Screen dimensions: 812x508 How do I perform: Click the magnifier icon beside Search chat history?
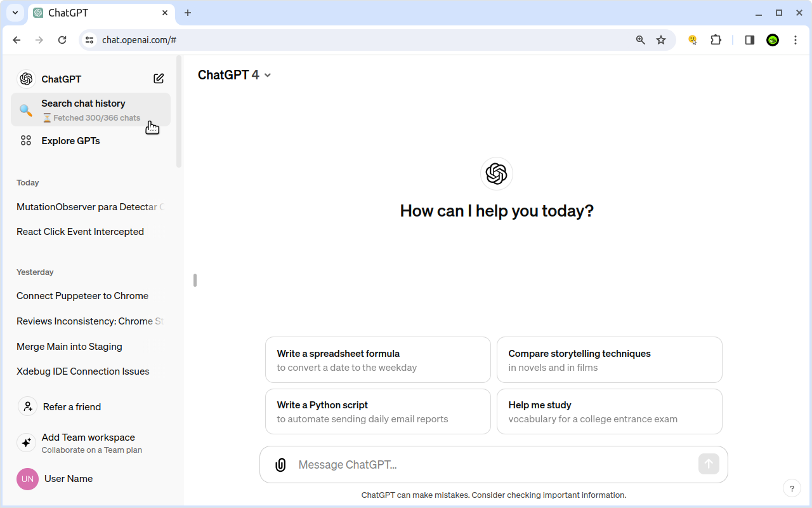pos(26,110)
